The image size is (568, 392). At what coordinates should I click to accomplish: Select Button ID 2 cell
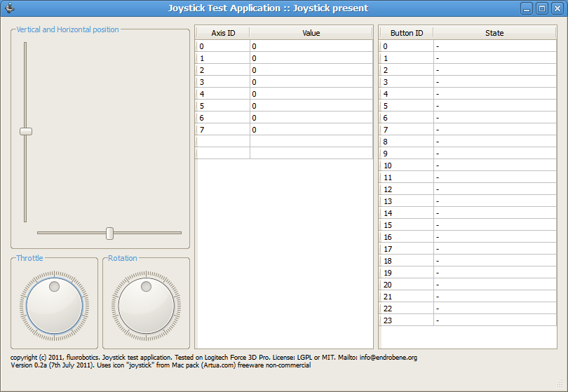pyautogui.click(x=407, y=70)
